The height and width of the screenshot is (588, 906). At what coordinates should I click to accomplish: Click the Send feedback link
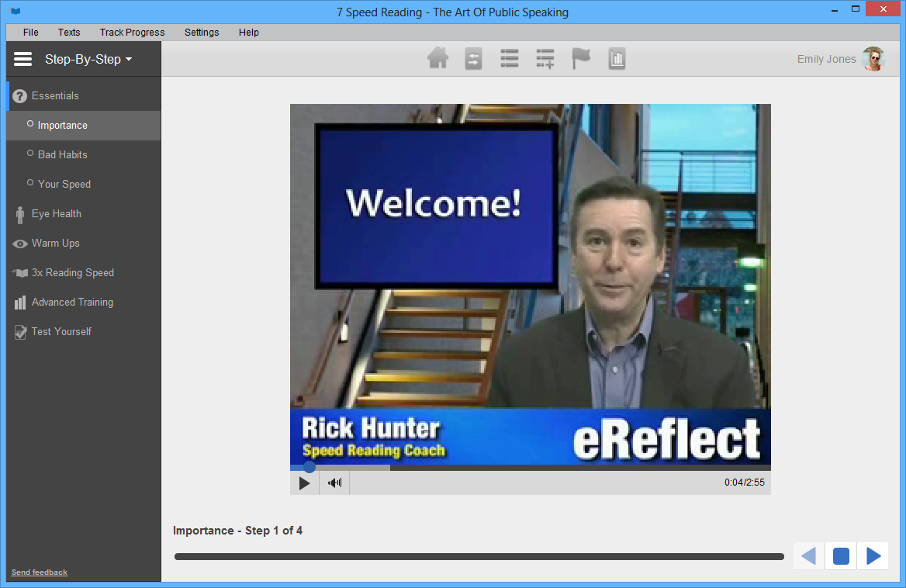(x=40, y=572)
